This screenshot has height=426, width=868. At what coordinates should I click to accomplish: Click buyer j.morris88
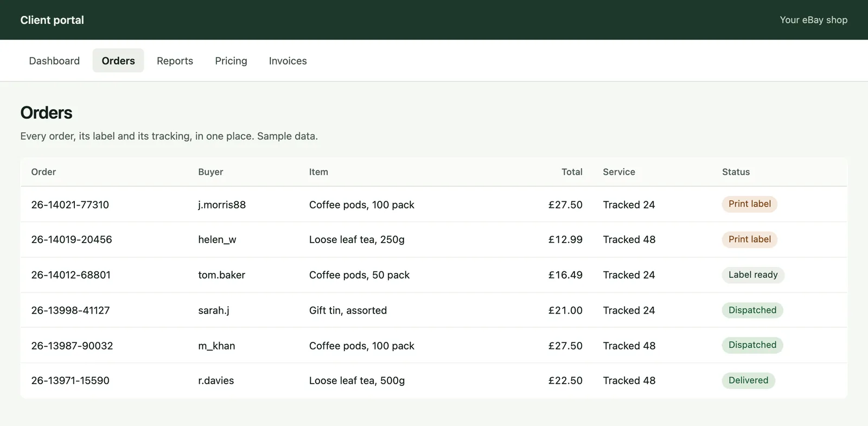tap(222, 205)
